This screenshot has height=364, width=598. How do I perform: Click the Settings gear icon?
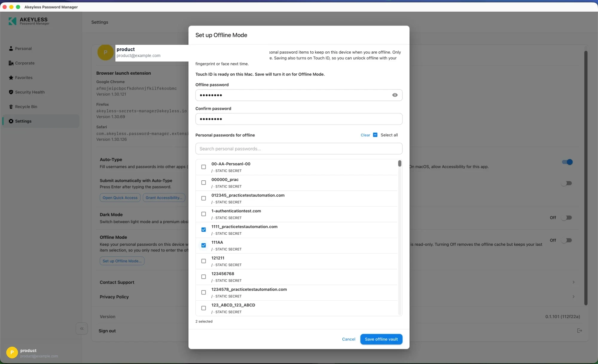[x=11, y=121]
